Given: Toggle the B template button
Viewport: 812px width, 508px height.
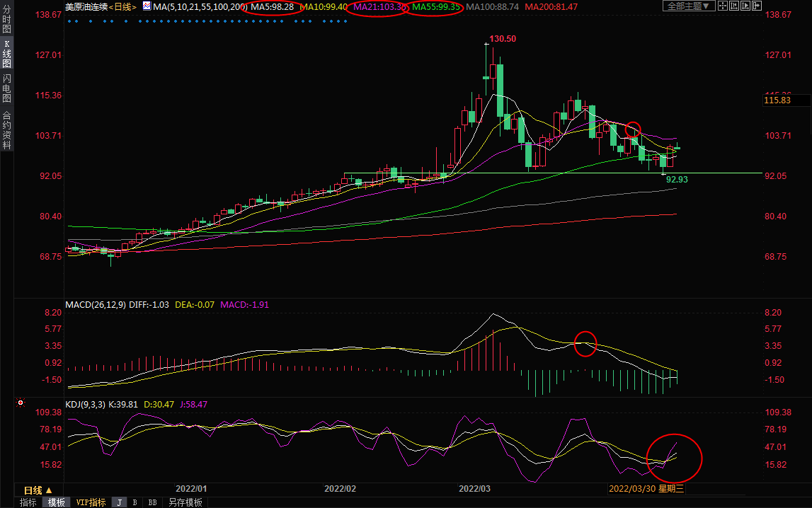Looking at the screenshot, I should (x=135, y=502).
